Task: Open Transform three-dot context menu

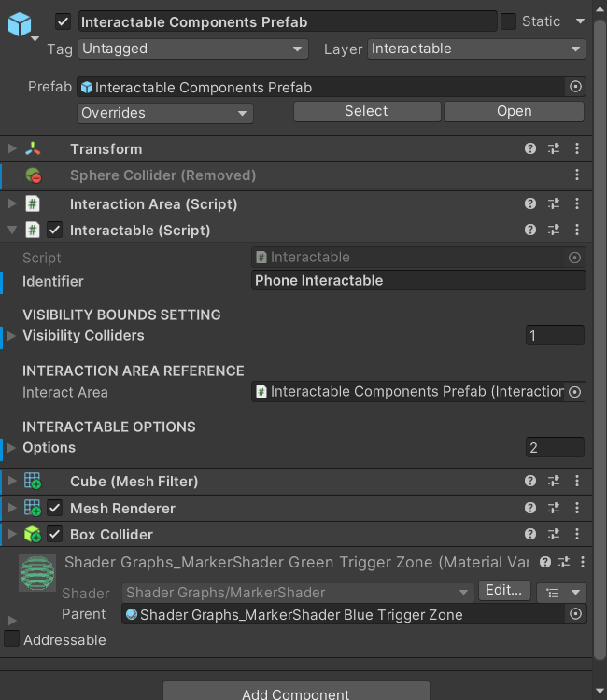Action: [x=577, y=148]
